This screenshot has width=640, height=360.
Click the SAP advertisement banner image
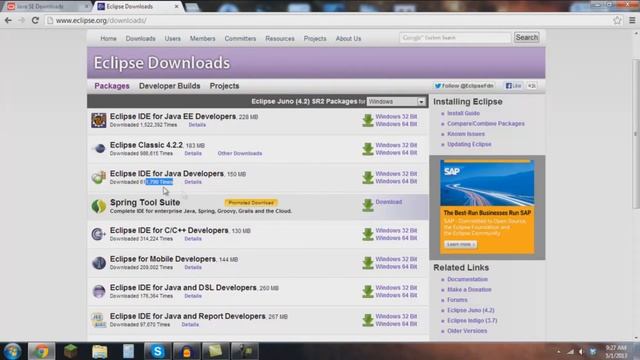click(x=487, y=207)
